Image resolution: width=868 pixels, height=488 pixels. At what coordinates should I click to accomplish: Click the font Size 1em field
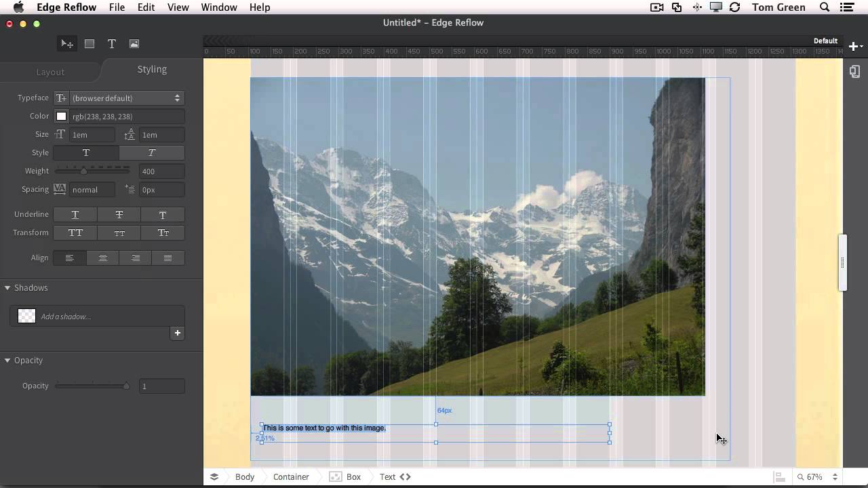tap(92, 135)
